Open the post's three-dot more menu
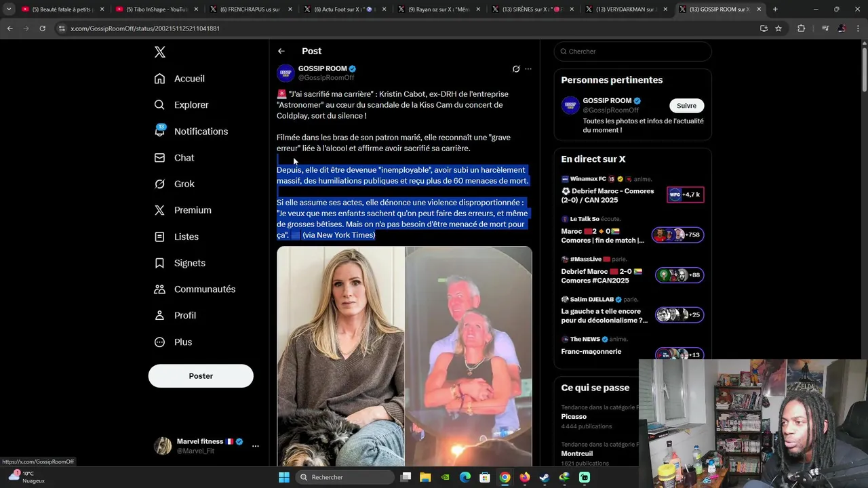Viewport: 868px width, 488px height. [x=528, y=69]
